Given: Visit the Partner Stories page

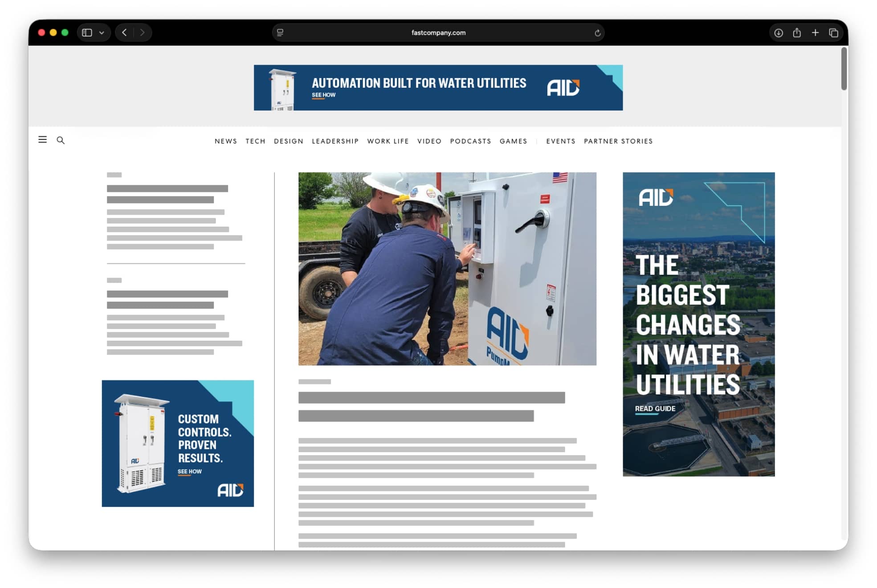Looking at the screenshot, I should click(x=618, y=141).
